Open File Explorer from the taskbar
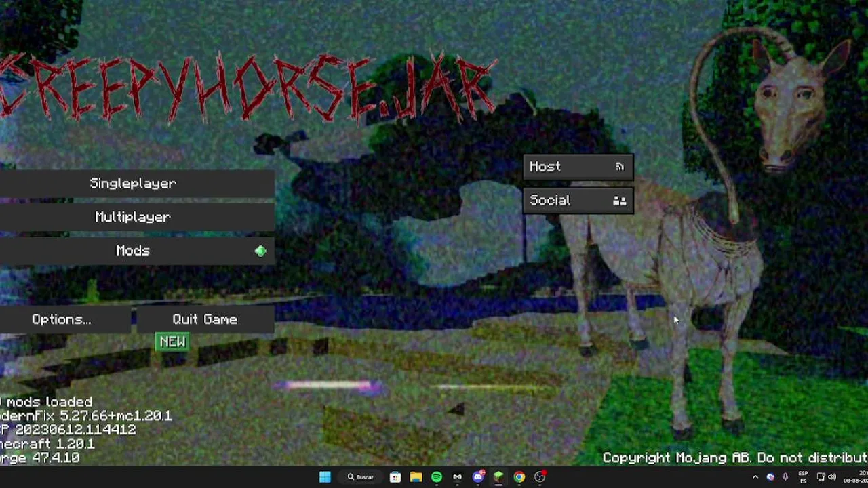This screenshot has height=488, width=868. (416, 477)
